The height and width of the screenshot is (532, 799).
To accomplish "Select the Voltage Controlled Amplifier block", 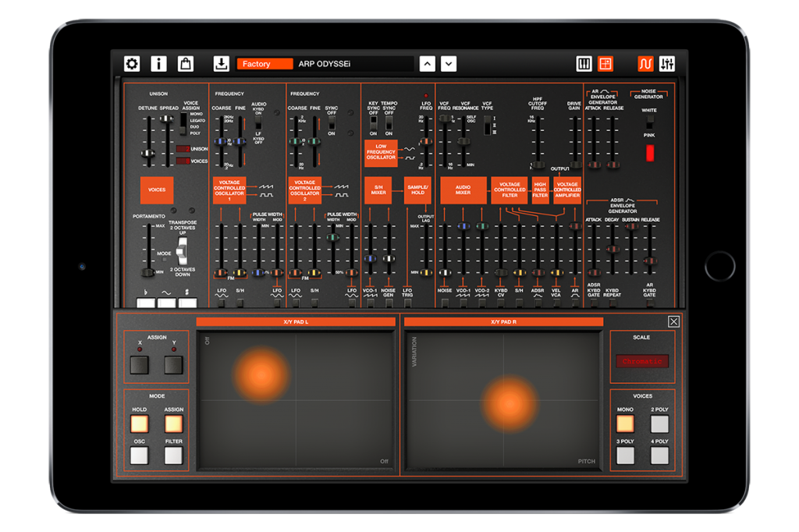I will (567, 190).
